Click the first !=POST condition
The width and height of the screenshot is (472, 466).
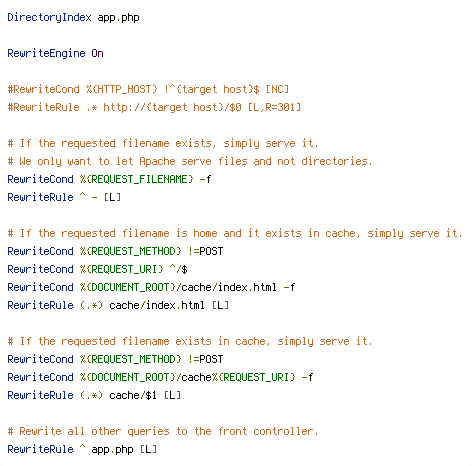tap(205, 251)
